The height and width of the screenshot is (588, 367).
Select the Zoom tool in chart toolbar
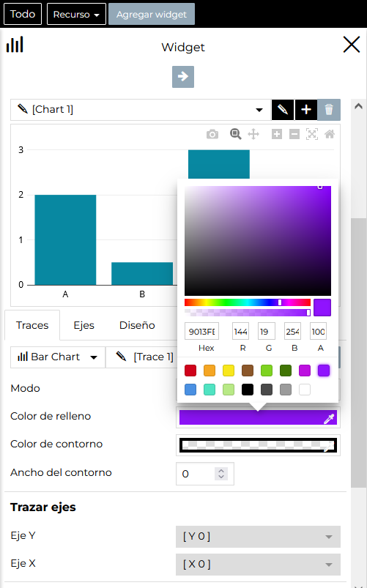point(236,134)
